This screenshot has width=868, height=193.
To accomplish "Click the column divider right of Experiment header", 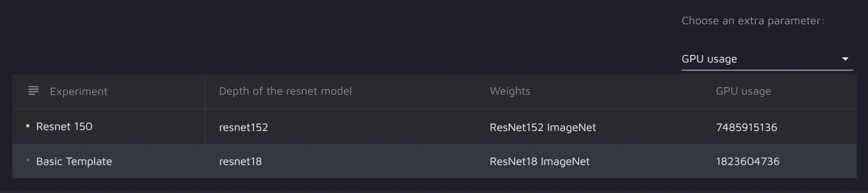I will tap(205, 91).
